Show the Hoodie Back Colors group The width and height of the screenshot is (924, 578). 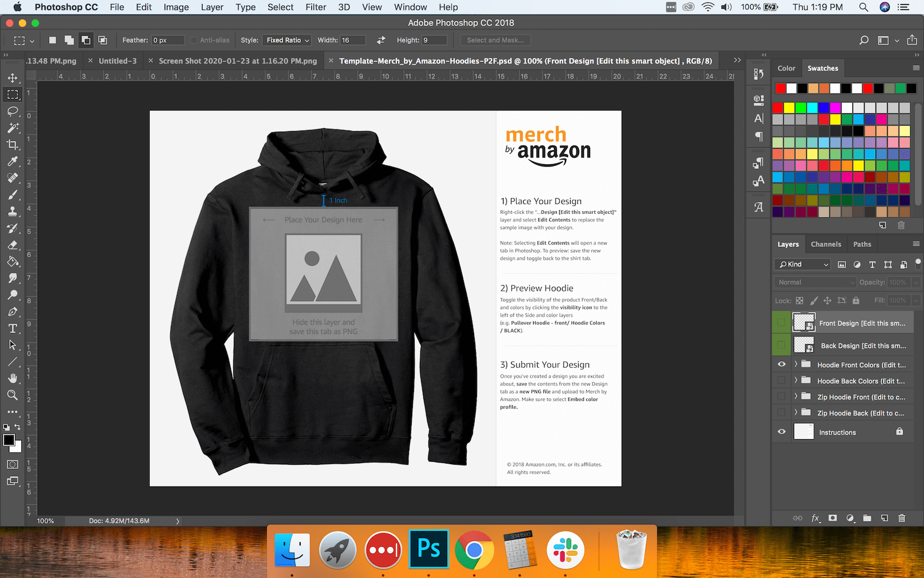point(781,380)
